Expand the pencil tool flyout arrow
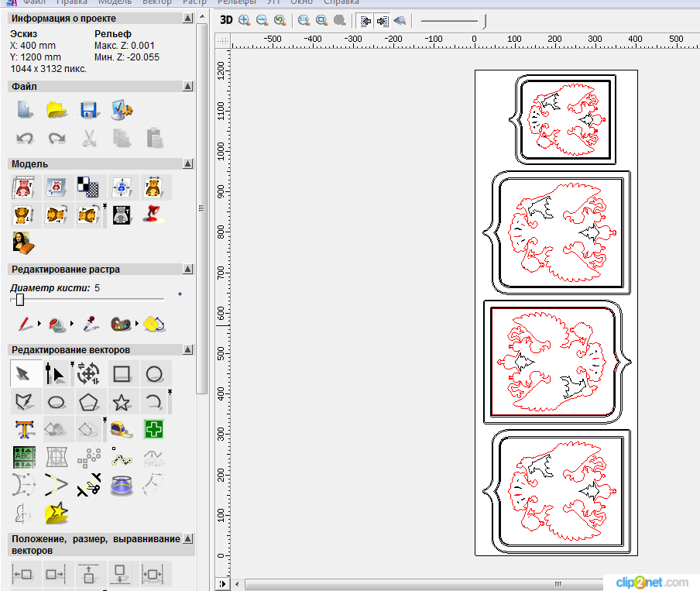 tap(39, 323)
